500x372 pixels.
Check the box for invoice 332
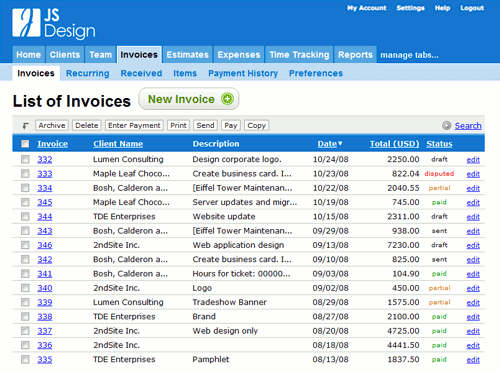[25, 159]
